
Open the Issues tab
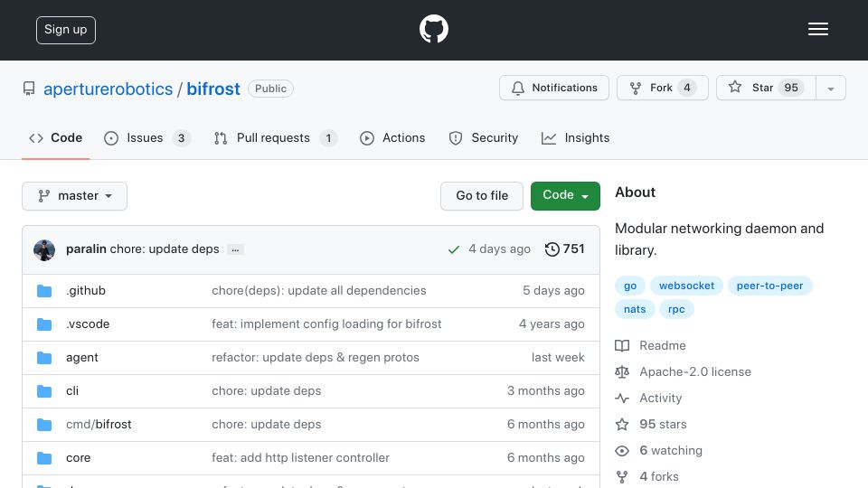tap(146, 137)
